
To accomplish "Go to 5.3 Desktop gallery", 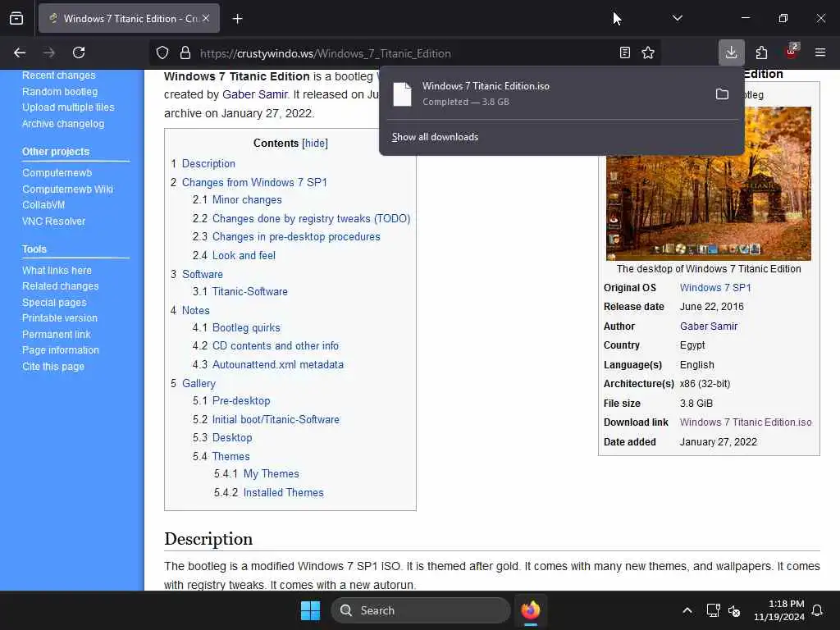I will click(222, 438).
